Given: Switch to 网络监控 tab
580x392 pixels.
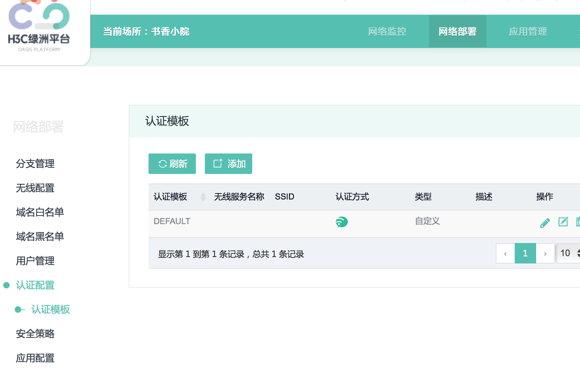Looking at the screenshot, I should [387, 32].
